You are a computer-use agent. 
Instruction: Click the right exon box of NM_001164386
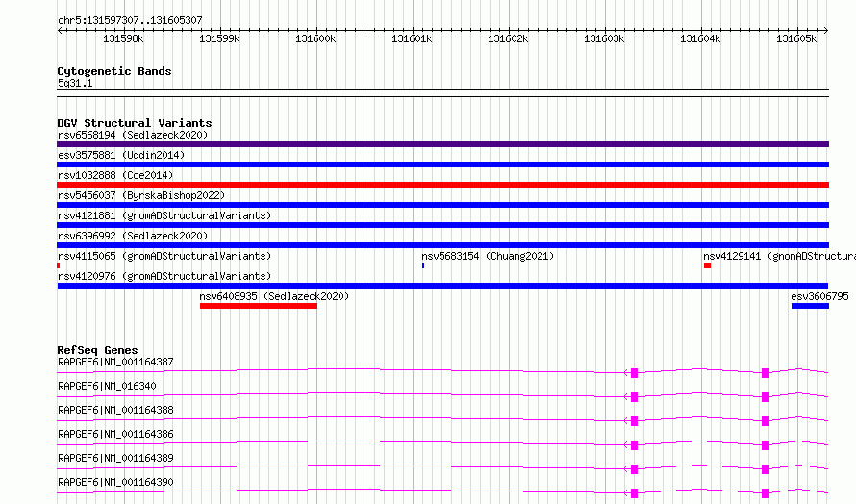766,445
